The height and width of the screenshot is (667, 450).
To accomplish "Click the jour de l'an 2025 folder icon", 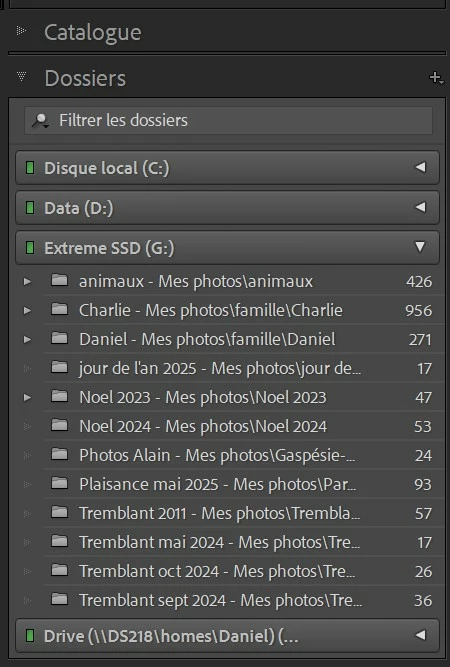I will [x=59, y=367].
